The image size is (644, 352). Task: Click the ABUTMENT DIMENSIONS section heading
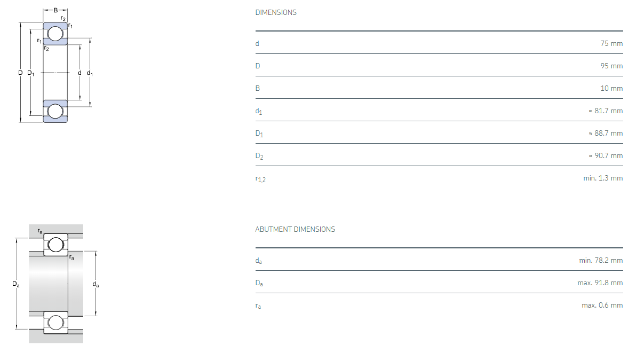point(295,229)
